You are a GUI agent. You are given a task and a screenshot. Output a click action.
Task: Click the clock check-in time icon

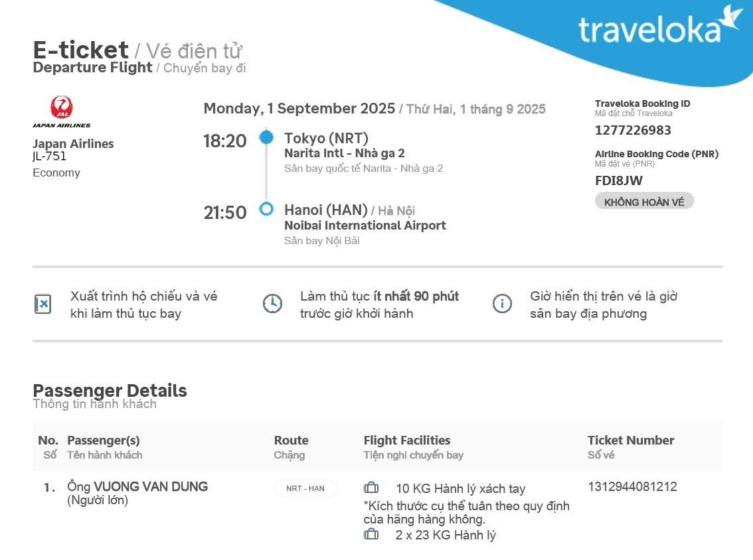click(272, 304)
